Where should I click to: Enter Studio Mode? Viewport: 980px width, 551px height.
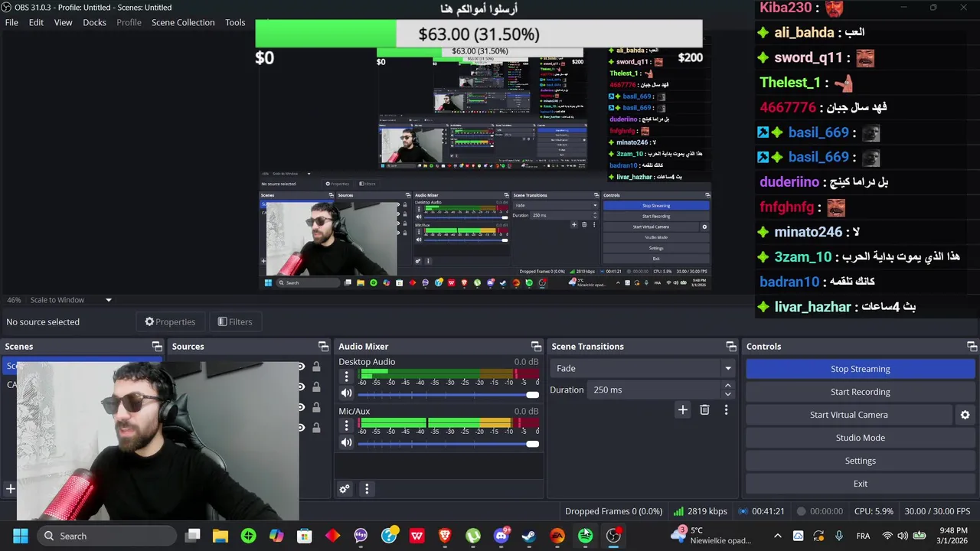tap(860, 438)
